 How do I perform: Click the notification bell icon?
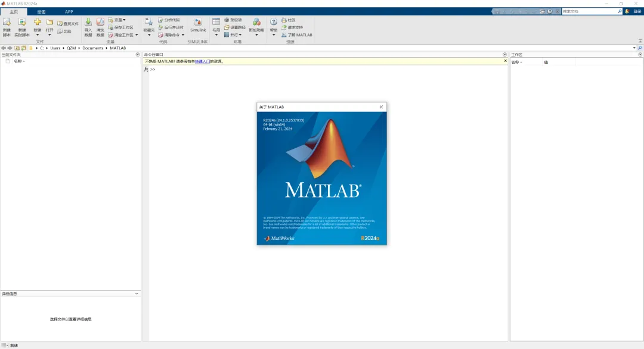pos(627,11)
